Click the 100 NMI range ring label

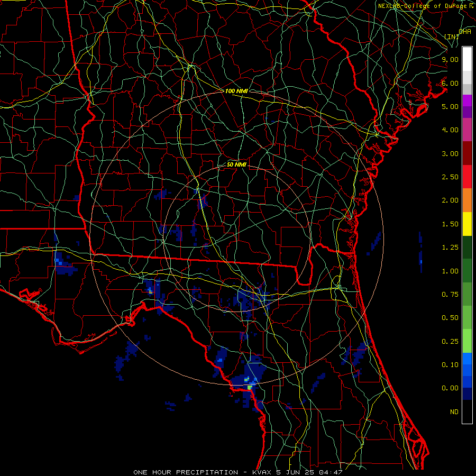click(x=236, y=91)
